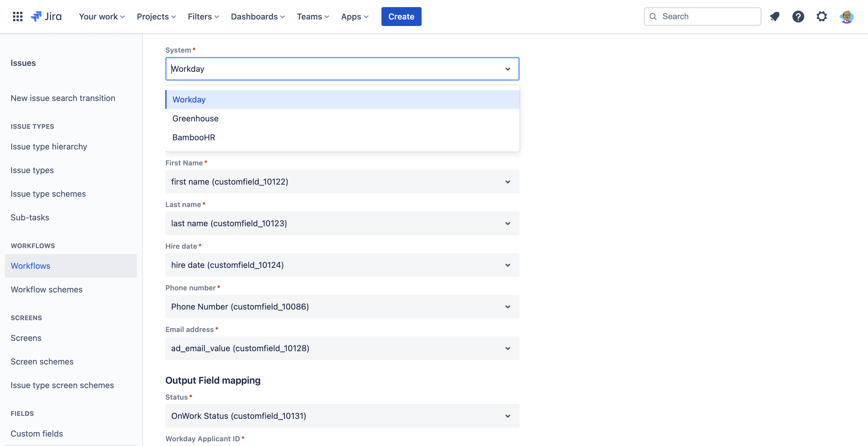Open the Teams menu
Screen dimensions: 868x446
click(x=313, y=17)
